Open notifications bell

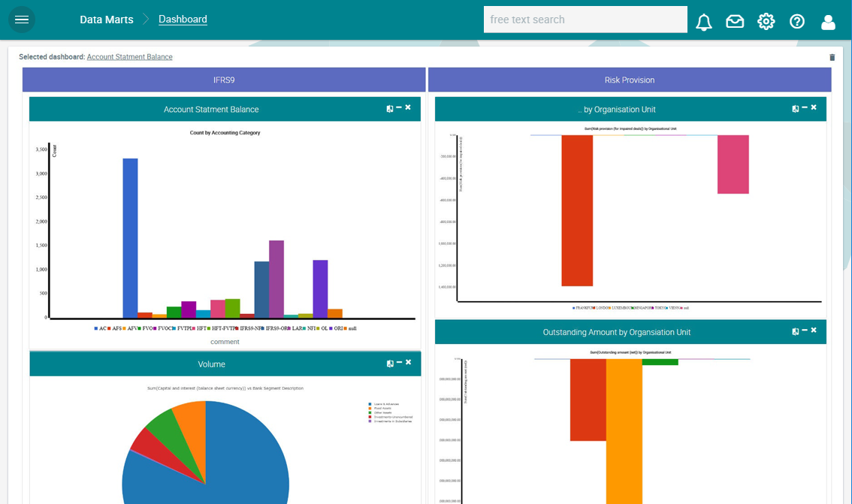coord(703,22)
